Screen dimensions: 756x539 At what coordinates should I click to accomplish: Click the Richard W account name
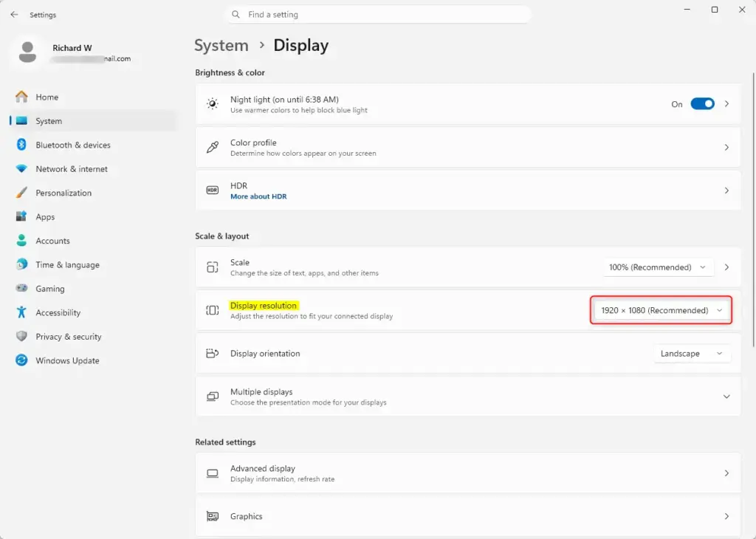(72, 48)
